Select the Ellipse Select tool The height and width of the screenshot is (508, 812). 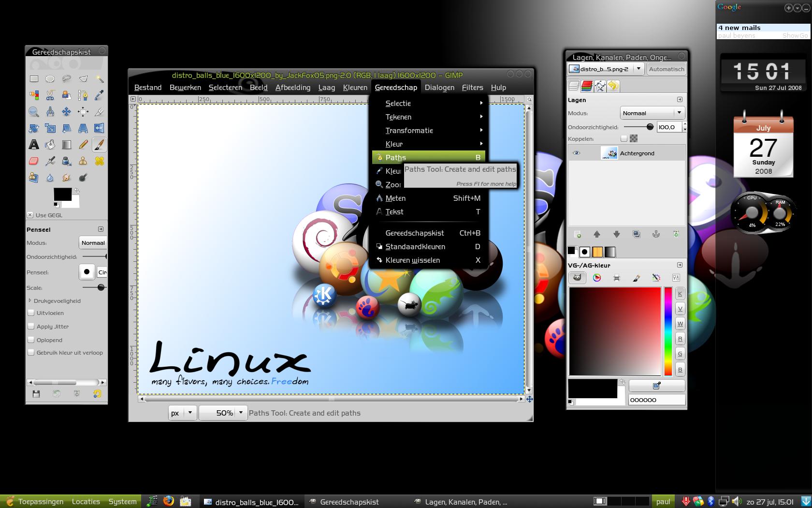point(50,79)
